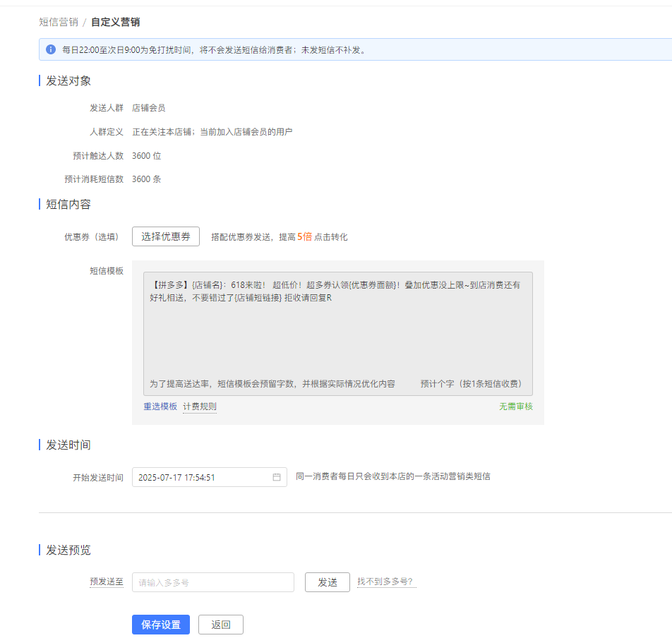Open the 找不到多多号? help link
Image resolution: width=672 pixels, height=638 pixels.
click(386, 582)
